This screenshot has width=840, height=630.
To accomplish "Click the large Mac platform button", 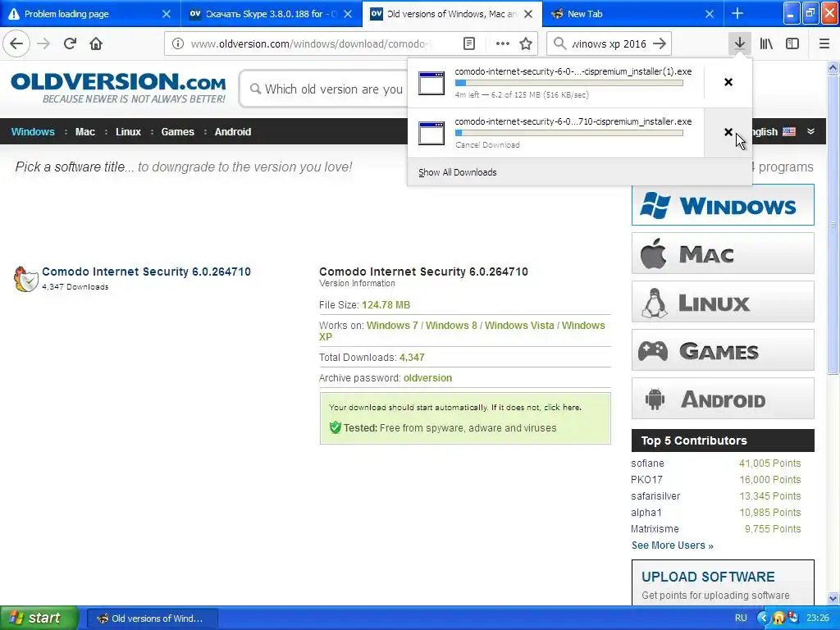I will pyautogui.click(x=723, y=253).
